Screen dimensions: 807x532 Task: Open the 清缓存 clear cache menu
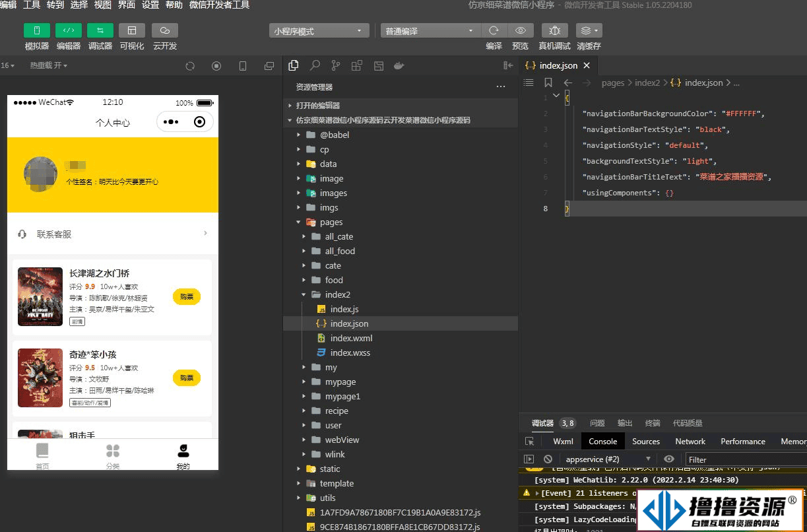pos(589,31)
